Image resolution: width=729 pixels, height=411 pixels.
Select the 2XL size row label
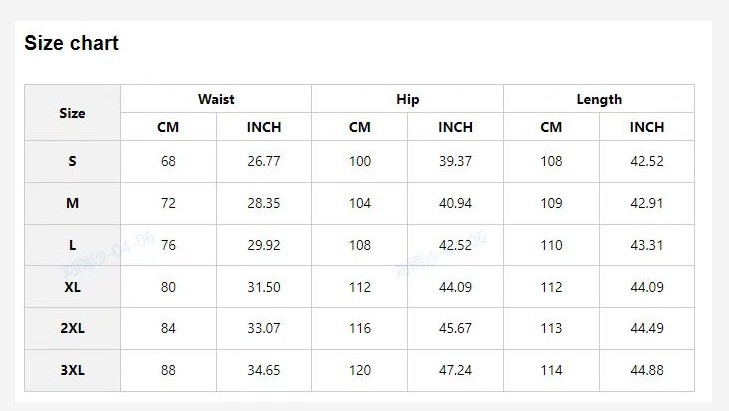pos(72,328)
